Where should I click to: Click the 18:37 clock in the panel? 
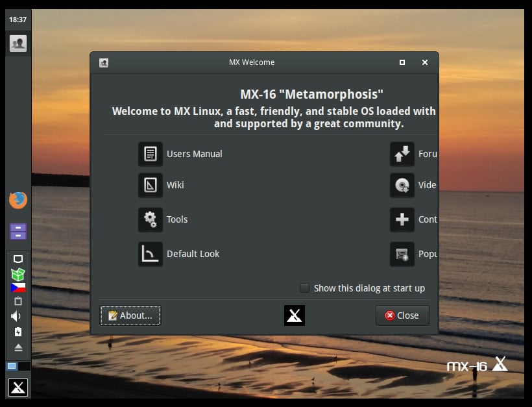[x=18, y=19]
